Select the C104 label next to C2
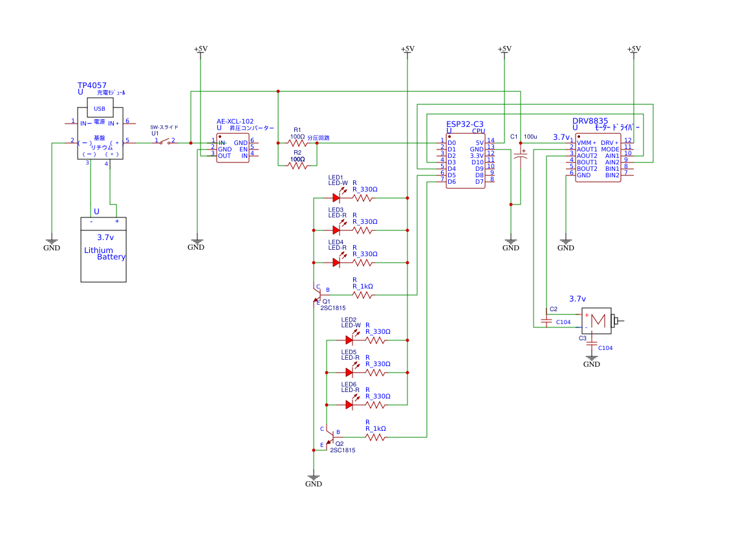Image resolution: width=756 pixels, height=535 pixels. [563, 322]
